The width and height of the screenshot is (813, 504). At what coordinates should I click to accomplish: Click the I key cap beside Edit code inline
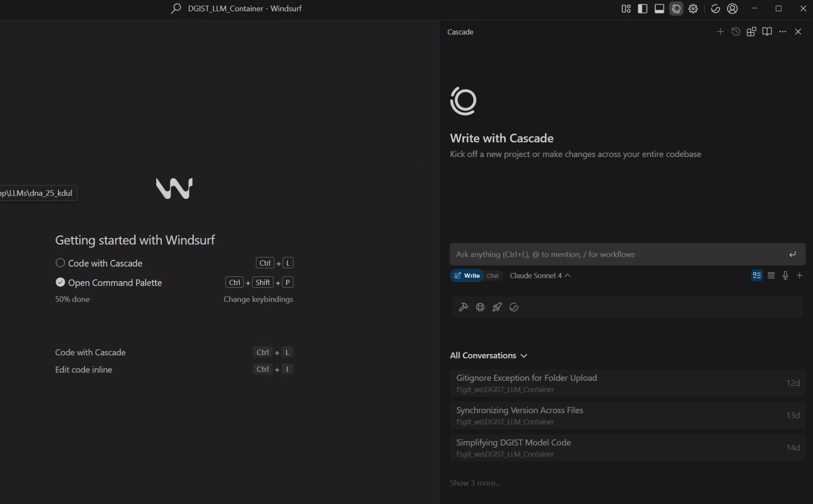287,369
